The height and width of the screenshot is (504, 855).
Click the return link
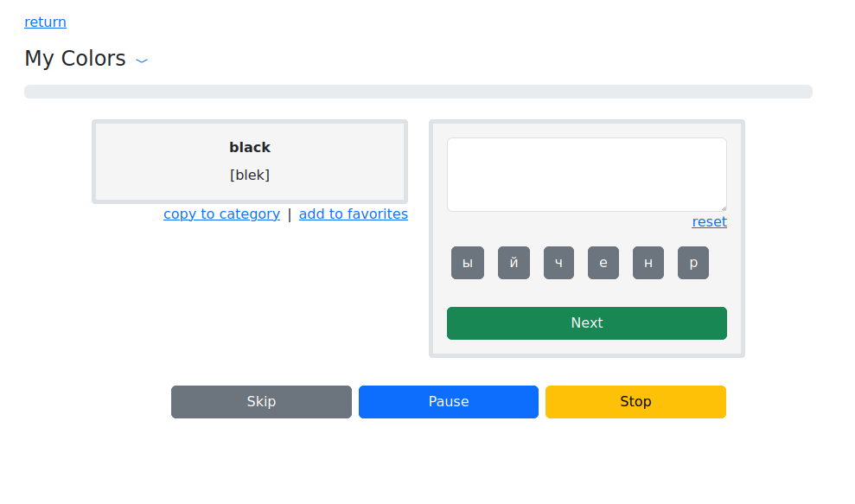coord(45,22)
